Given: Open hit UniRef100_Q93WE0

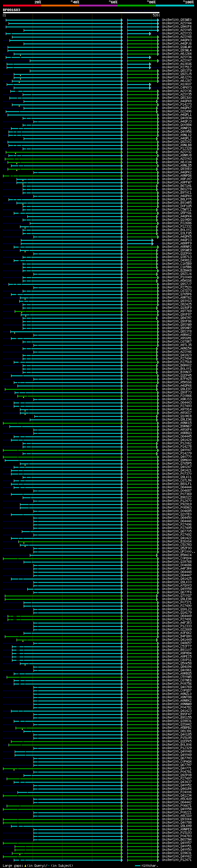Looking at the screenshot, I should 177,20.
